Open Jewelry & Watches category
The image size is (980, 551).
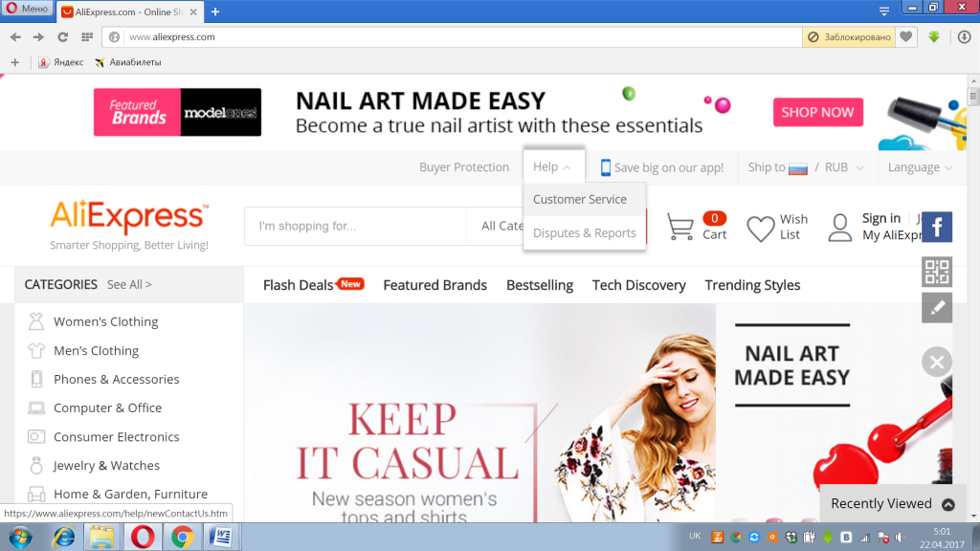click(x=106, y=466)
